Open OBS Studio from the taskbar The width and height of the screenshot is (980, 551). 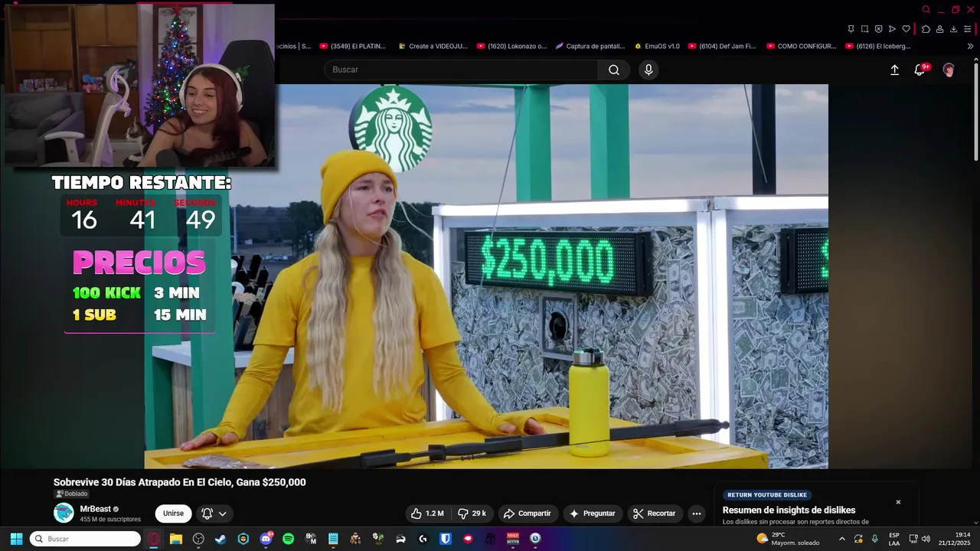tap(198, 539)
